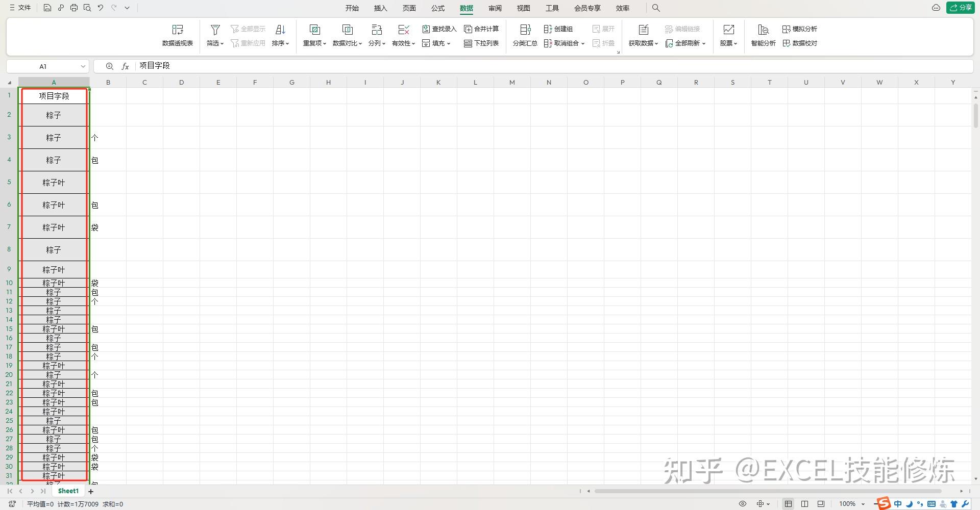This screenshot has width=980, height=510.
Task: Open the 数据对比 dropdown
Action: coord(347,35)
